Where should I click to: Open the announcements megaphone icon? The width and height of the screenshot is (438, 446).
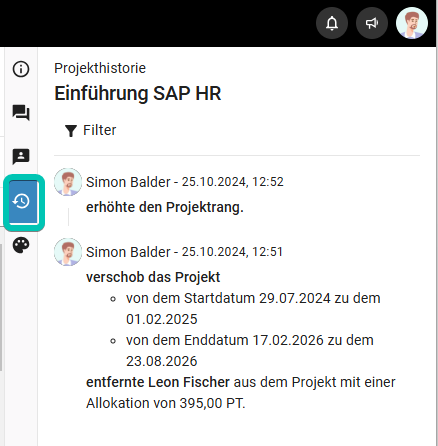[372, 23]
